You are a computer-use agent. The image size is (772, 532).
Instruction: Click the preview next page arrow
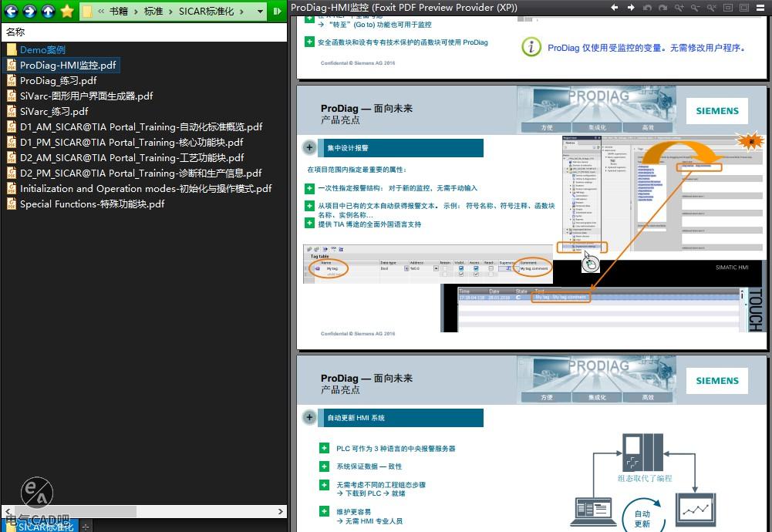(x=631, y=8)
